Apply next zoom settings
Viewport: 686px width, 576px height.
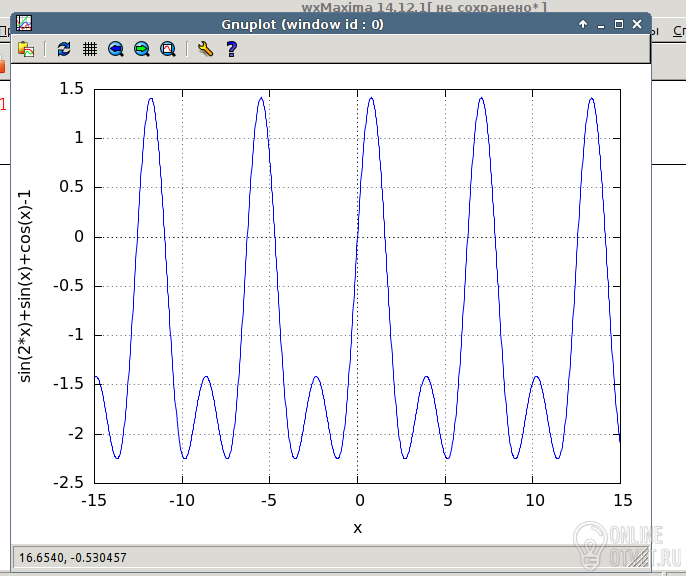pos(142,49)
